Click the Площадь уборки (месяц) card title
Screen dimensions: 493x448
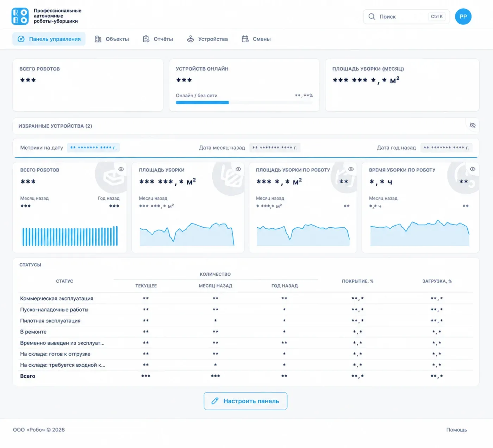point(368,69)
